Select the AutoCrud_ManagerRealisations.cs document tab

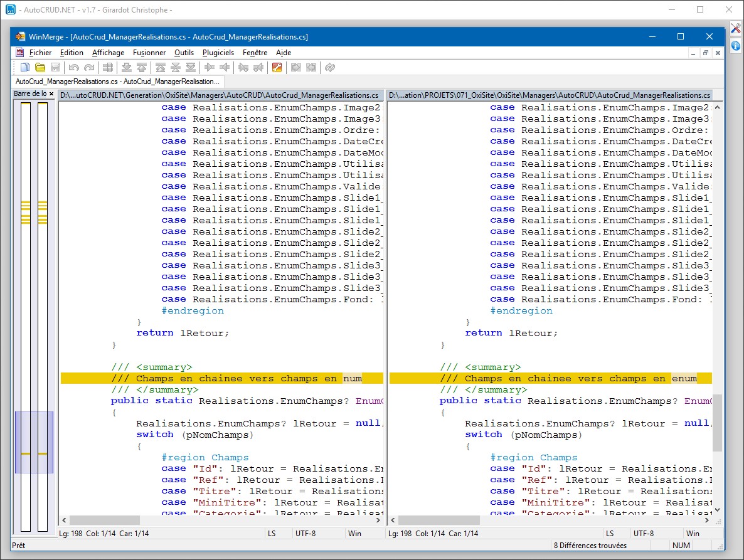pyautogui.click(x=118, y=82)
